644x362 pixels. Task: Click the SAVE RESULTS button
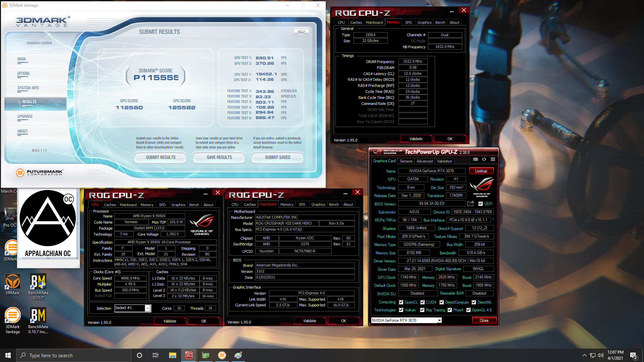tap(219, 157)
